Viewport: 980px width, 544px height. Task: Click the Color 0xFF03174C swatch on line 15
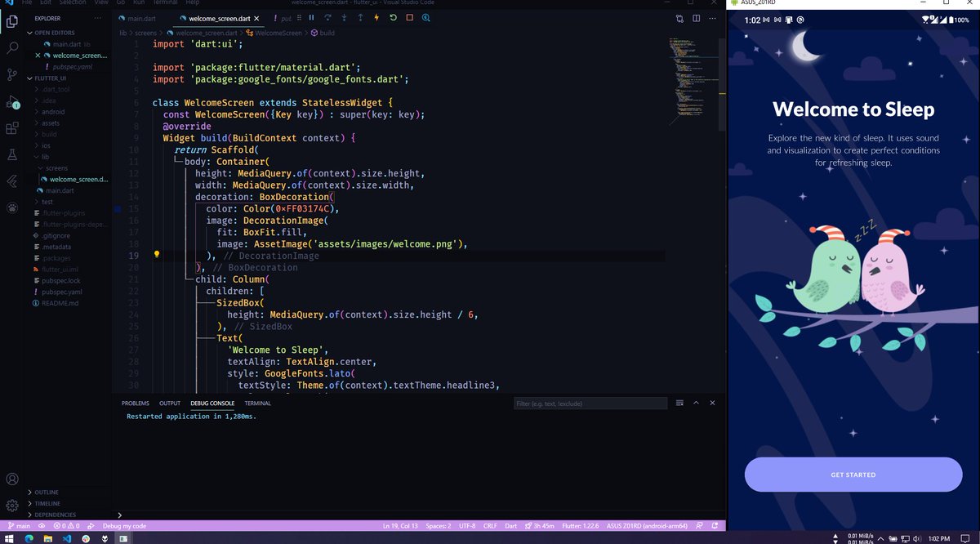coord(118,209)
